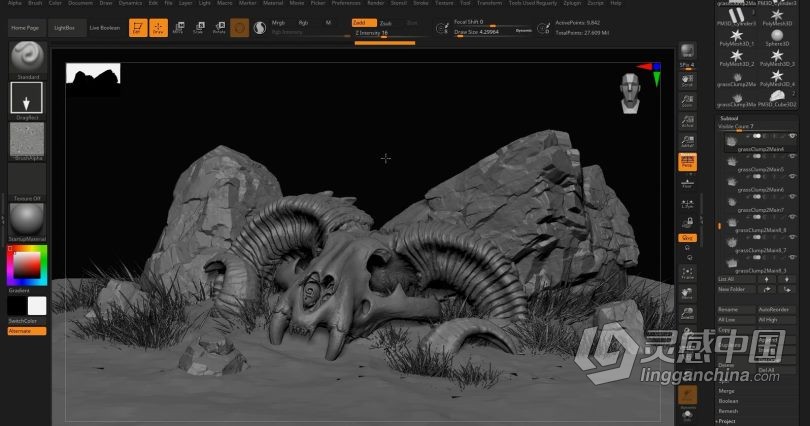
Task: Open the Document menu
Action: 80,3
